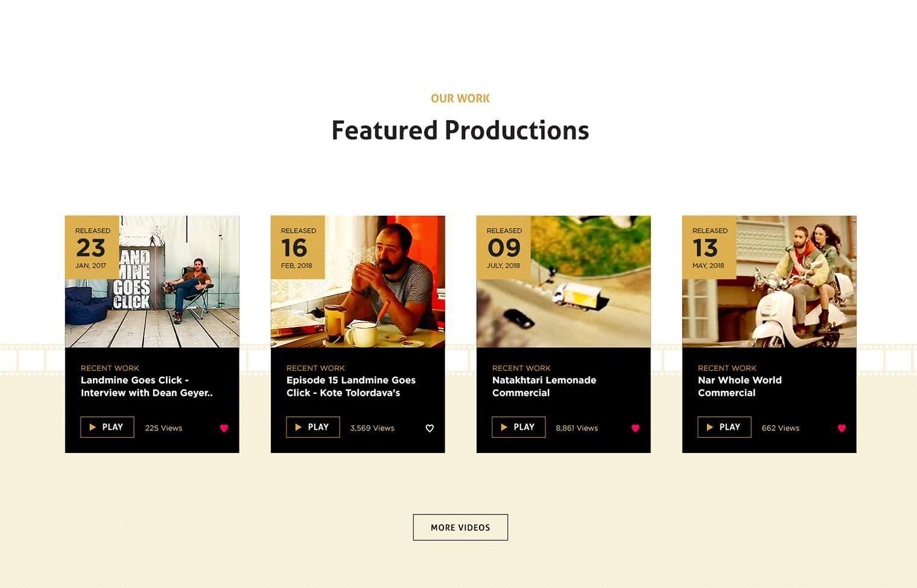The height and width of the screenshot is (588, 917).
Task: Open thumbnail of man drinking tea
Action: 374,289
